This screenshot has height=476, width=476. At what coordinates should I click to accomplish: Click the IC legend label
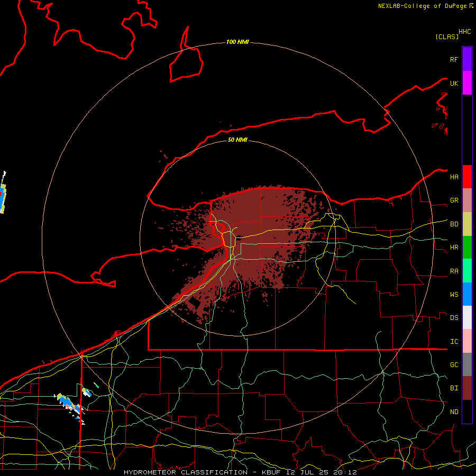(x=454, y=342)
